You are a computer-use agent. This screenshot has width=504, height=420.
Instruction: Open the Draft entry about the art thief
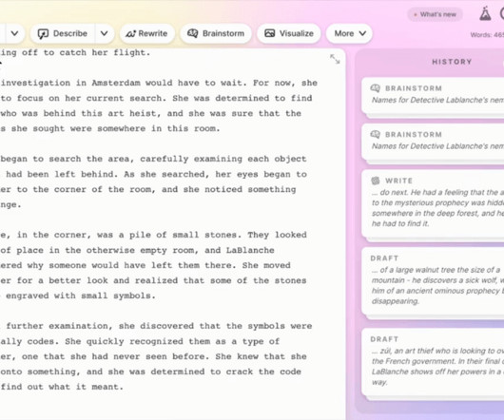(433, 361)
